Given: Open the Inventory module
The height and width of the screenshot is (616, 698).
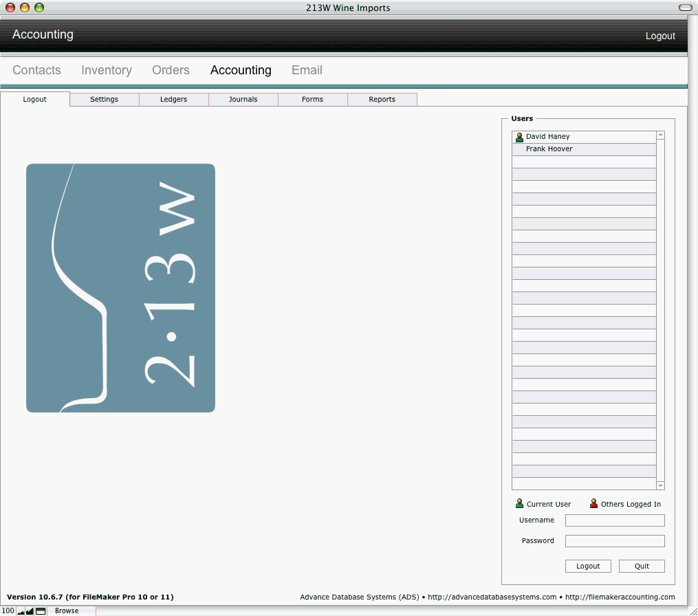Looking at the screenshot, I should tap(107, 70).
